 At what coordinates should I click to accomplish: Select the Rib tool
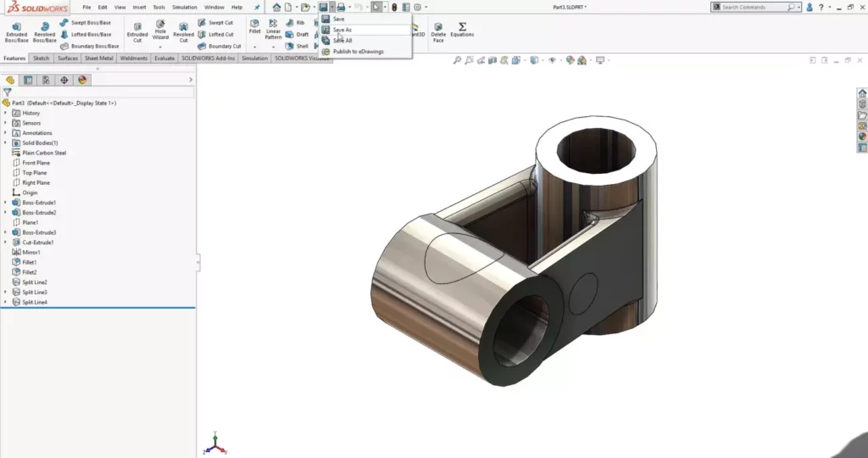click(x=295, y=23)
